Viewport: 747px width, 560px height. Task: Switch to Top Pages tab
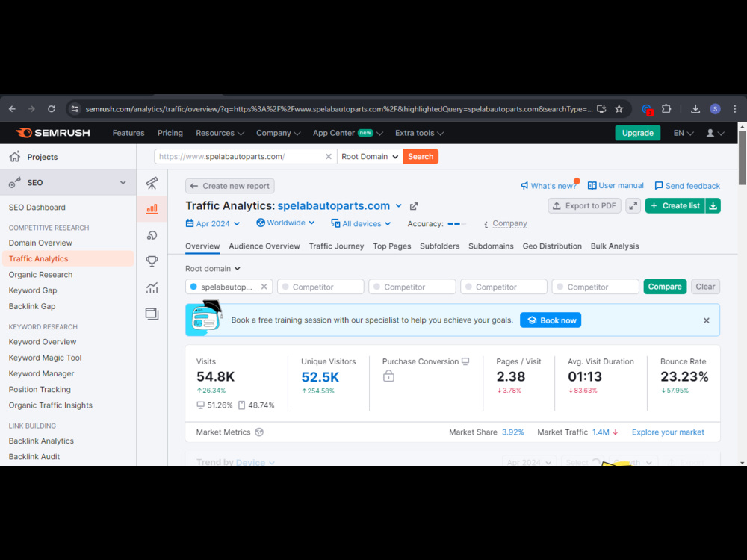click(392, 246)
